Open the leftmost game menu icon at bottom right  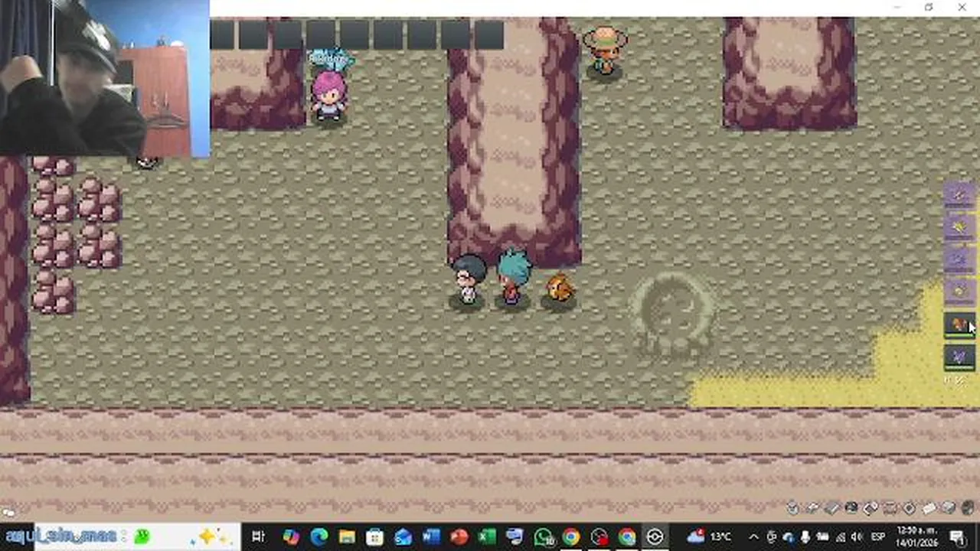point(793,507)
